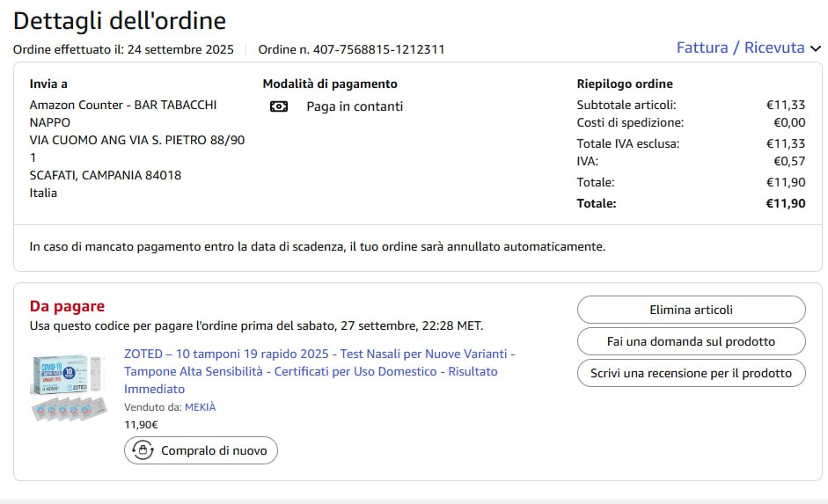This screenshot has width=828, height=504.
Task: Select Scrivi una recensione per il prodotto
Action: click(x=691, y=373)
